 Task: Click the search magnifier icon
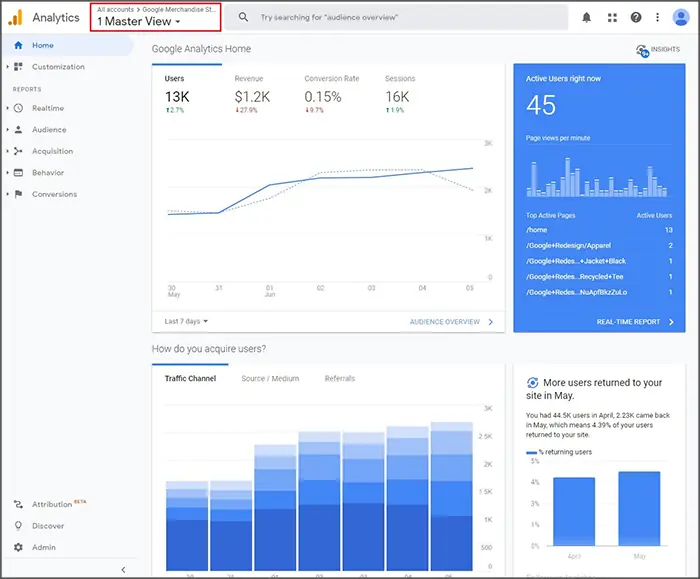click(243, 17)
